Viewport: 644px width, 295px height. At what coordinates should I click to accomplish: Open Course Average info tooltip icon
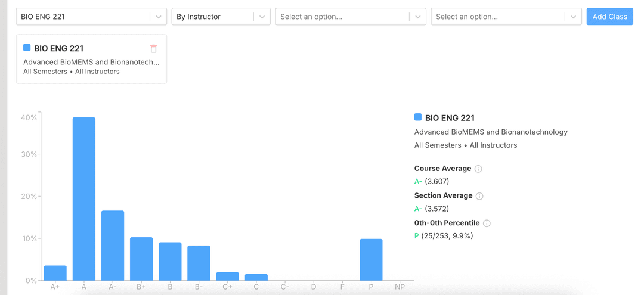pos(478,169)
